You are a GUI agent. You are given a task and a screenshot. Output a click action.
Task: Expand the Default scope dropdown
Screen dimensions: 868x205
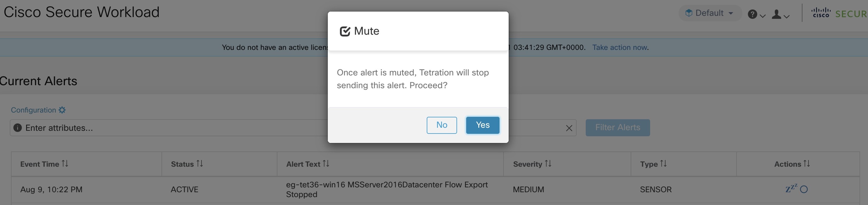coord(710,13)
